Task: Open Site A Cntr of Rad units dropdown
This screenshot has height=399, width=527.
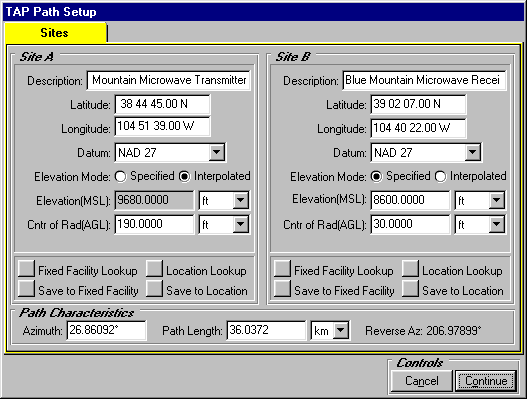Action: click(x=241, y=224)
